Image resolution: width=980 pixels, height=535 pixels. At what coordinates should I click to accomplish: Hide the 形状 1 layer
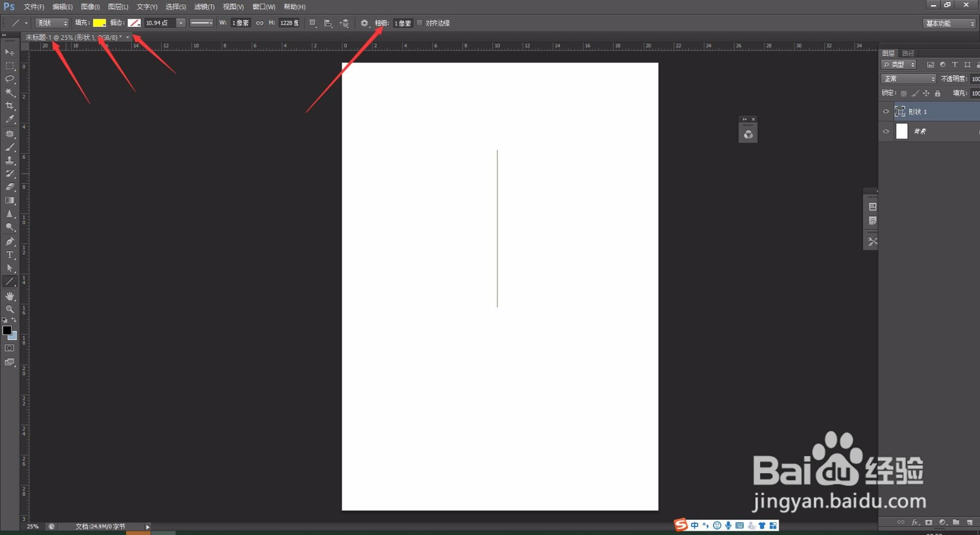886,112
